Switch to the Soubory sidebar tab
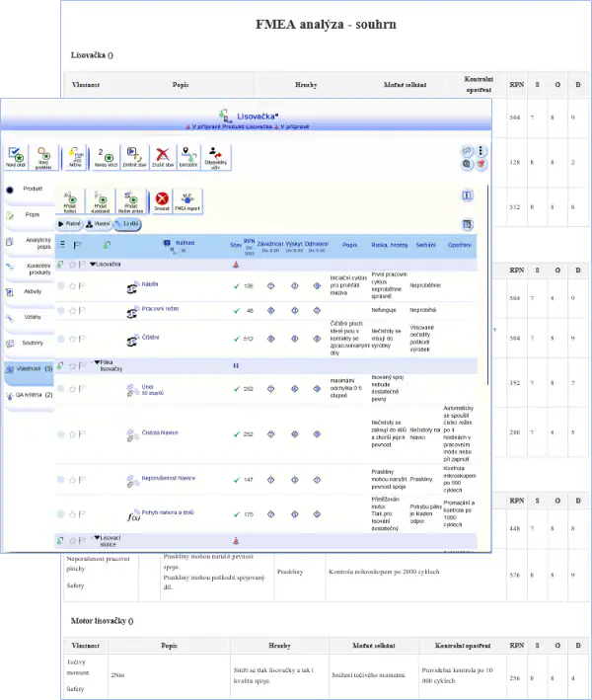The height and width of the screenshot is (700, 592). [x=30, y=343]
